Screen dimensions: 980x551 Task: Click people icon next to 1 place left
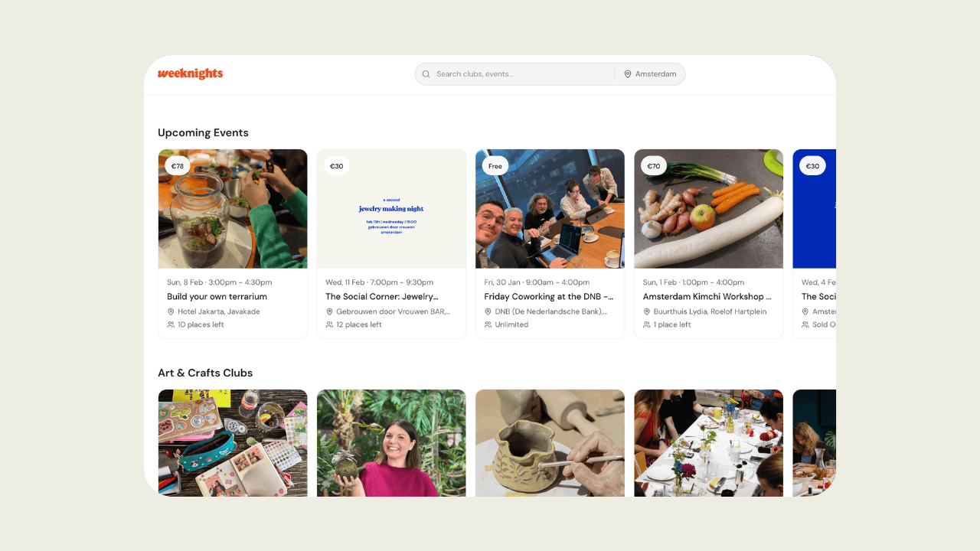pos(646,324)
